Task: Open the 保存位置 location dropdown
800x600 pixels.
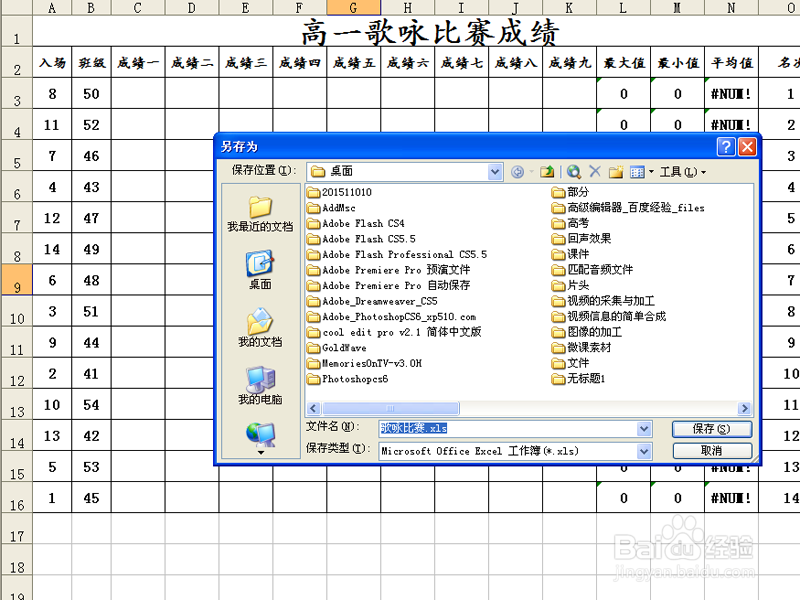Action: coord(497,171)
